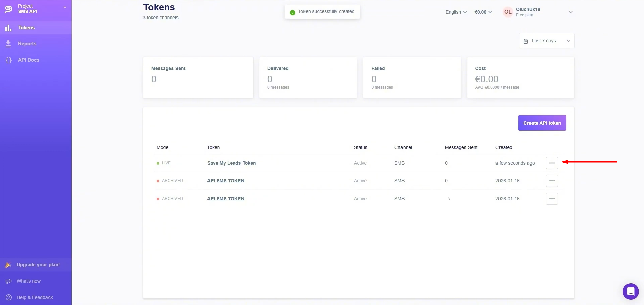Viewport: 644px width, 305px height.
Task: Click the Delivered stats card
Action: [x=308, y=77]
